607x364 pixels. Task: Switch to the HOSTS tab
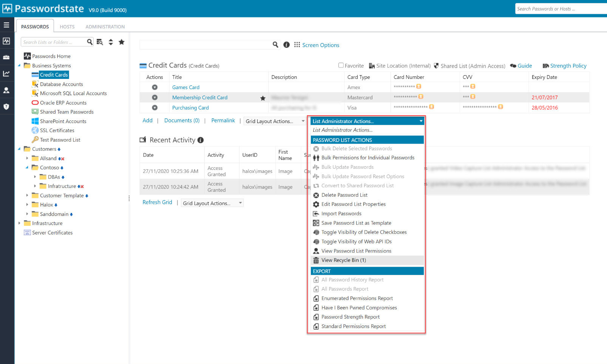point(67,26)
